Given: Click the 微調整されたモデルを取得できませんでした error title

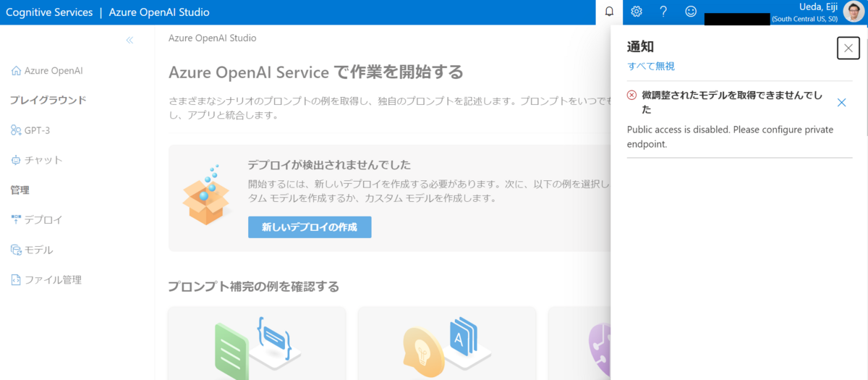Looking at the screenshot, I should tap(732, 102).
